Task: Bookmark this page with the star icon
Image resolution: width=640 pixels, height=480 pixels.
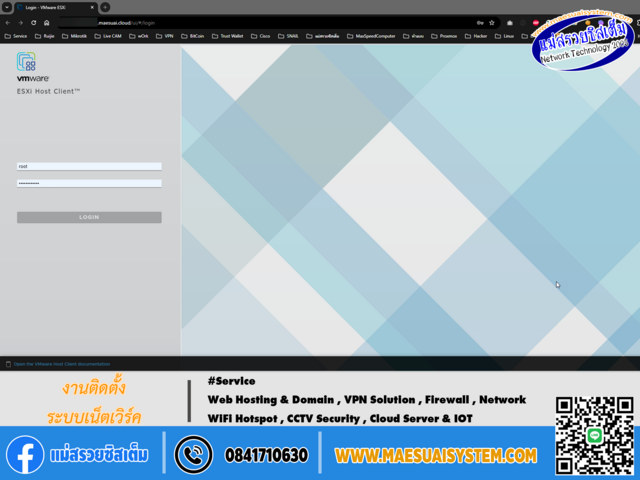Action: (x=492, y=23)
